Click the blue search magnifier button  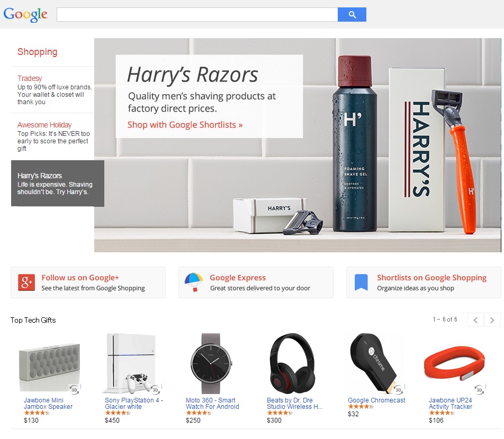click(352, 15)
